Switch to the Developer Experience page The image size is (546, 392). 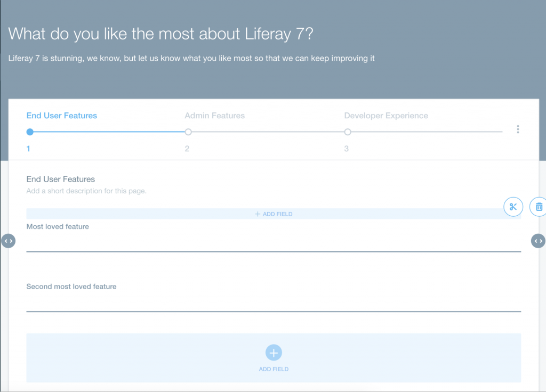[386, 115]
